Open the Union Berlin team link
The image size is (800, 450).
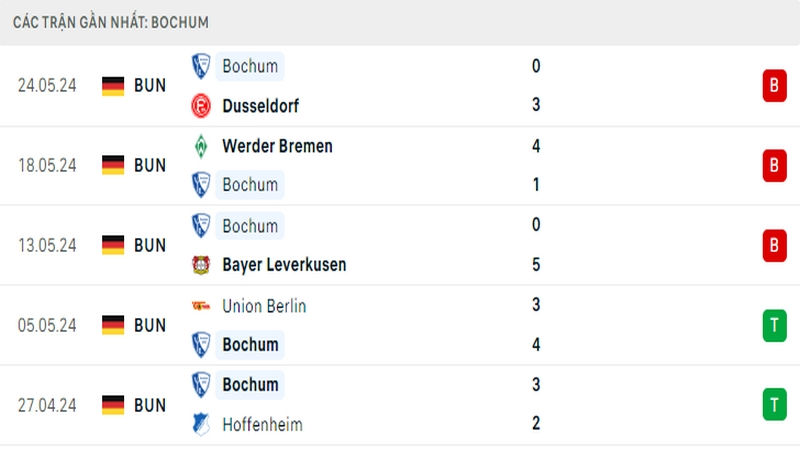[264, 306]
